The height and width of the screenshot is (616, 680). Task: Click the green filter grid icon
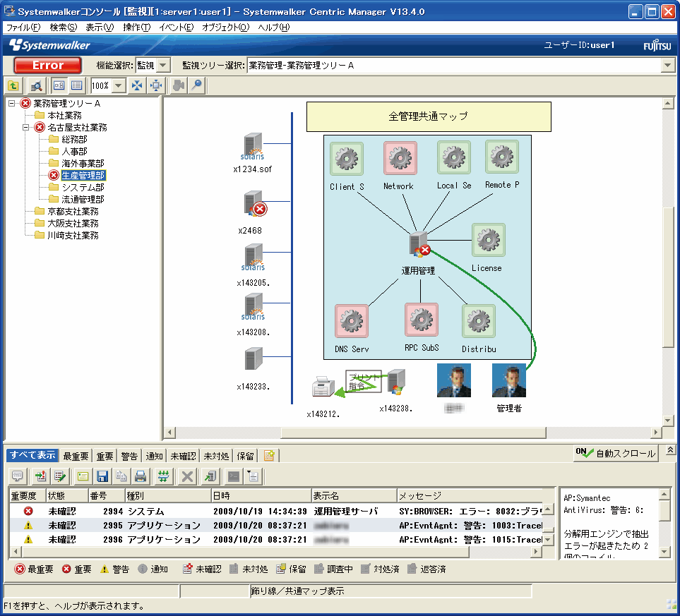pos(163,476)
